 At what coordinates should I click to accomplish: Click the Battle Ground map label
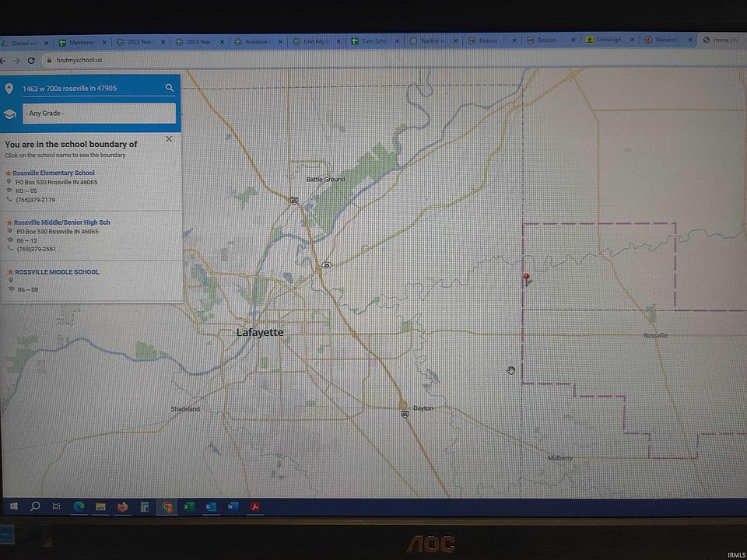[x=325, y=180]
